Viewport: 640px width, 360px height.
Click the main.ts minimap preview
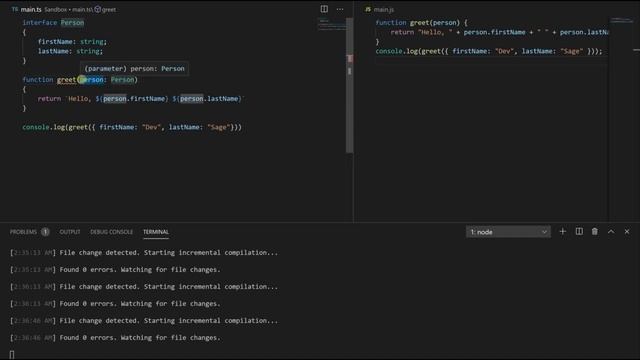coord(331,24)
